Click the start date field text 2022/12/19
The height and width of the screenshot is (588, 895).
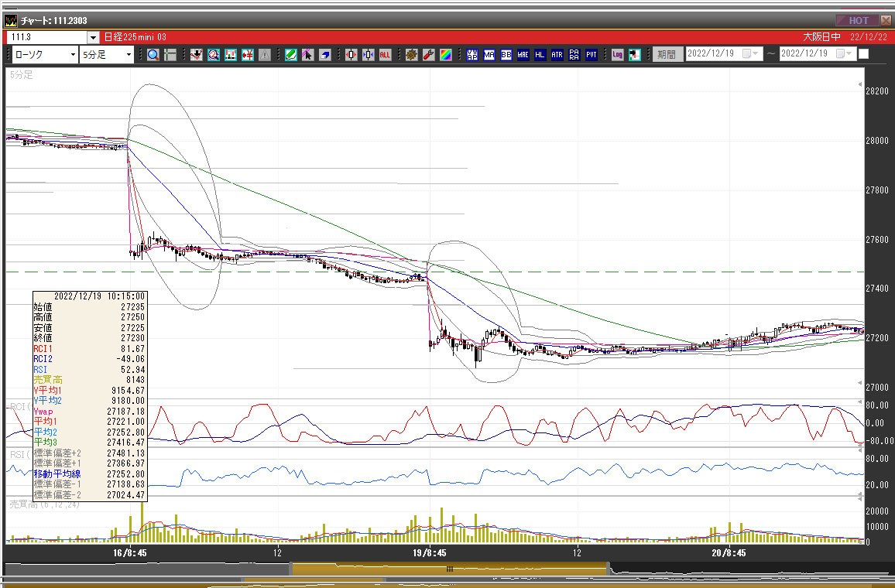[x=711, y=53]
